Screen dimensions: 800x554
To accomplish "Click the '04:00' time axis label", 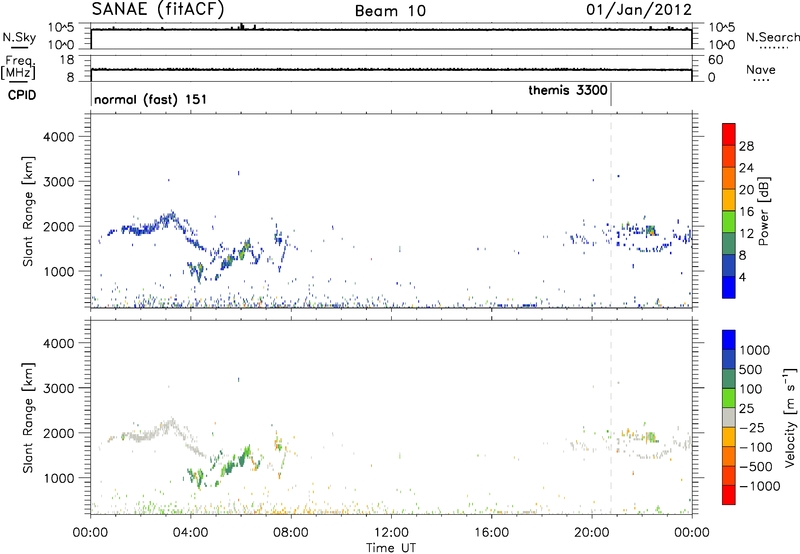I will tap(191, 533).
